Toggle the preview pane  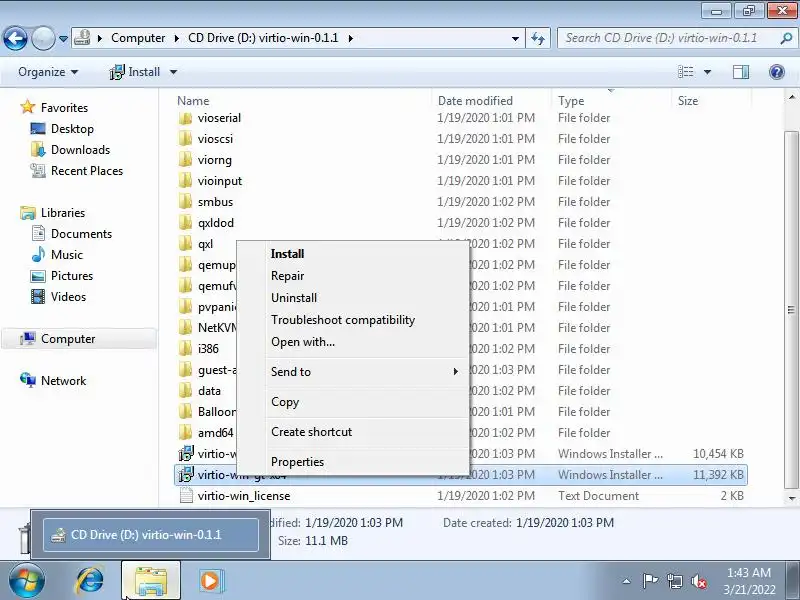tap(741, 72)
